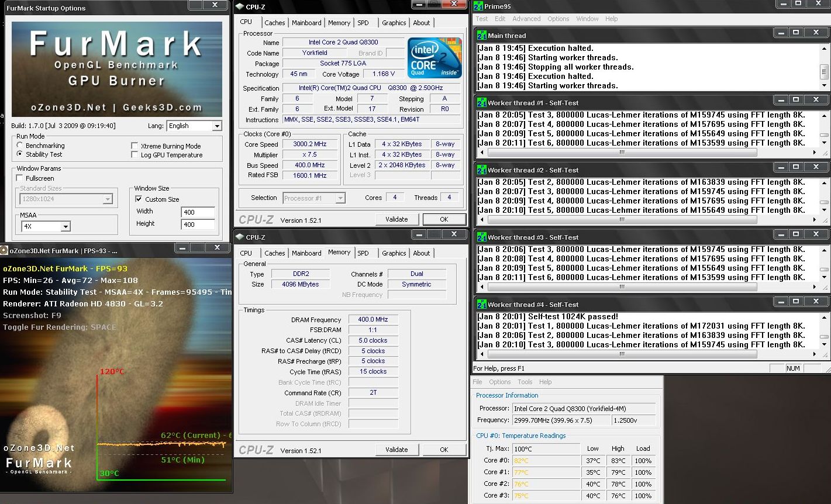Click the Main thread window icon

tap(482, 35)
